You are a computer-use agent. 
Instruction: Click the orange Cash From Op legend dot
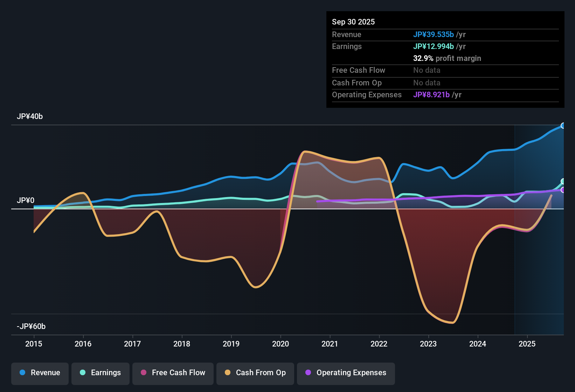click(x=227, y=373)
